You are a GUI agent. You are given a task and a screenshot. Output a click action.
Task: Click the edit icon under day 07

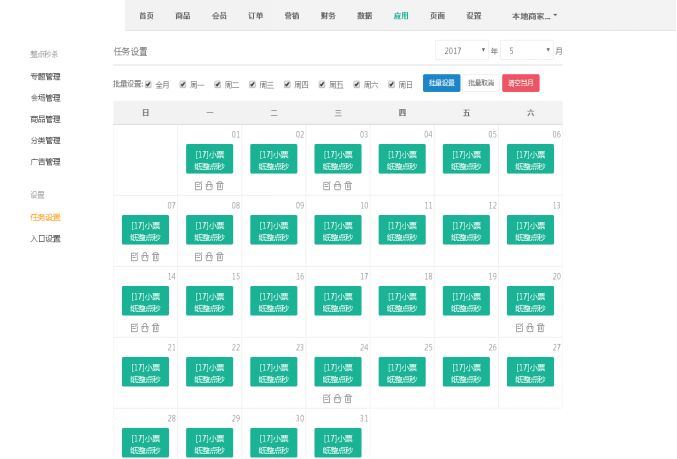(134, 257)
